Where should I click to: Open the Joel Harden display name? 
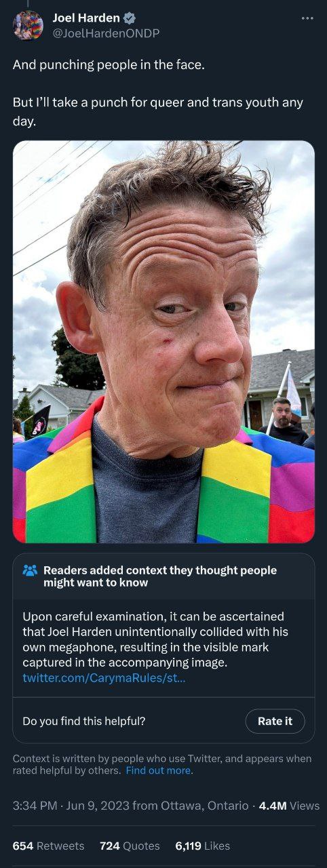(x=85, y=18)
